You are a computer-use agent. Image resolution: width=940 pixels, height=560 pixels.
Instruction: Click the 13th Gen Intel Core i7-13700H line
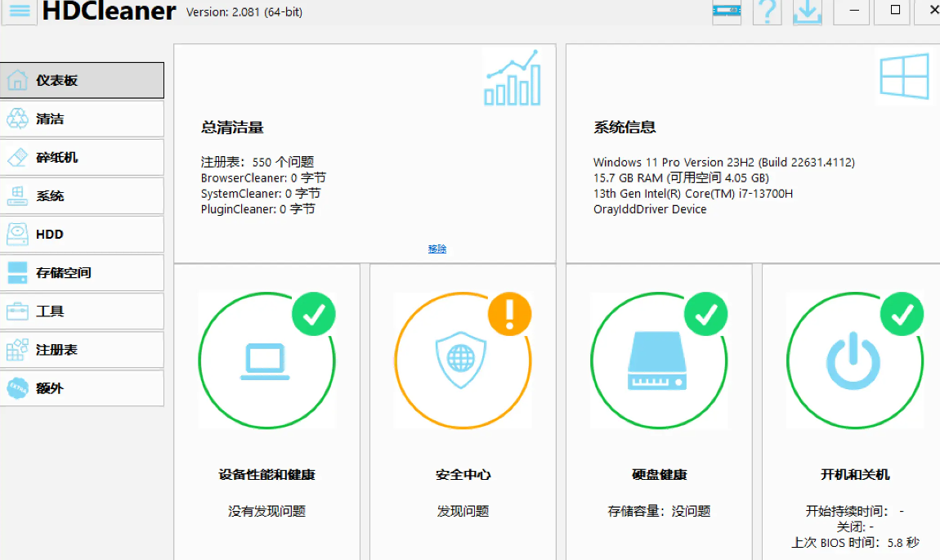(693, 194)
